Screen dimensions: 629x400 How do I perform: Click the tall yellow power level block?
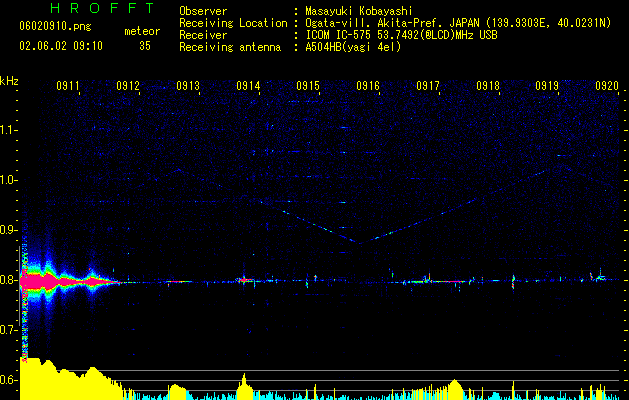tap(70, 378)
